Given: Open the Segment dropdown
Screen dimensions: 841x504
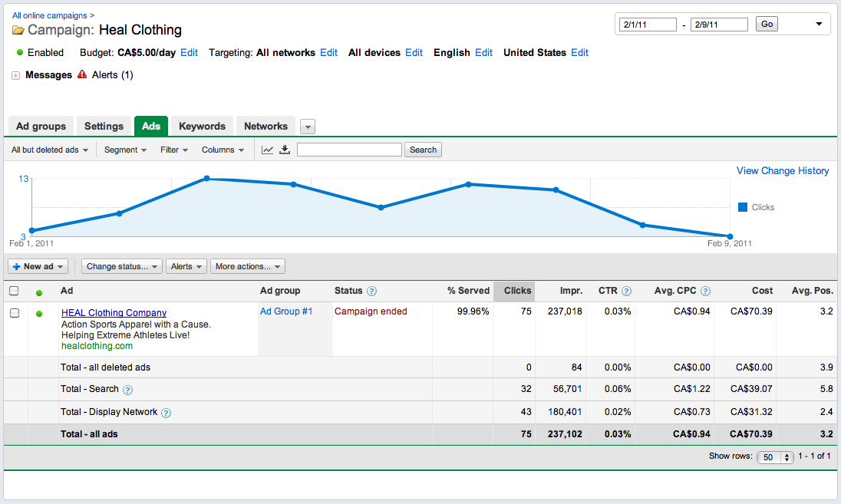Looking at the screenshot, I should (125, 150).
